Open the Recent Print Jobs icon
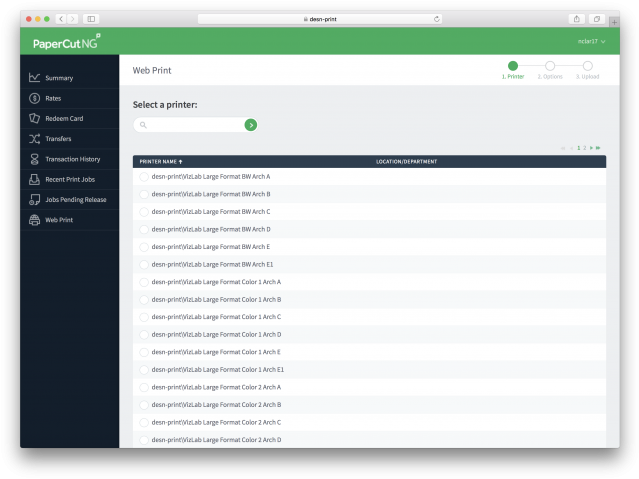Viewport: 639px width, 479px height. (35, 179)
